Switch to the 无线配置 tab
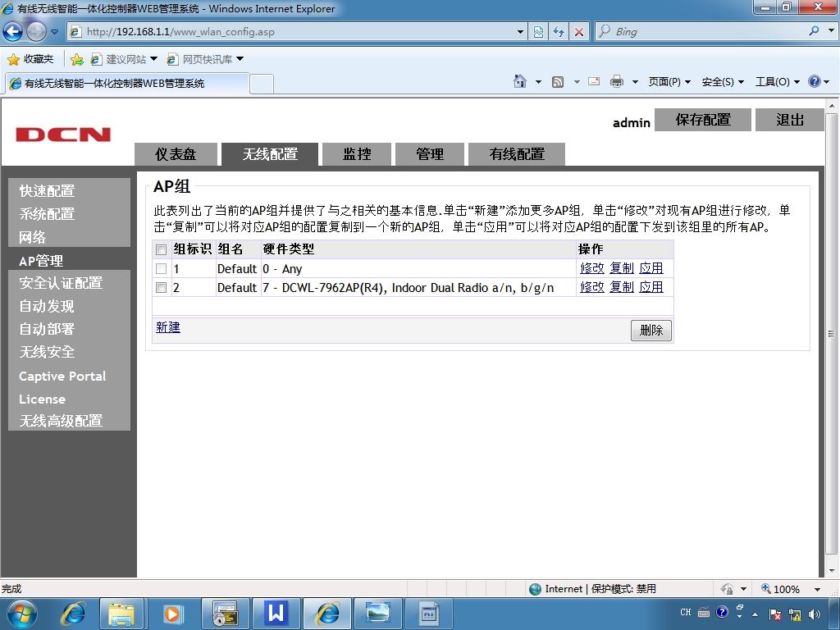Image resolution: width=840 pixels, height=630 pixels. pos(270,154)
